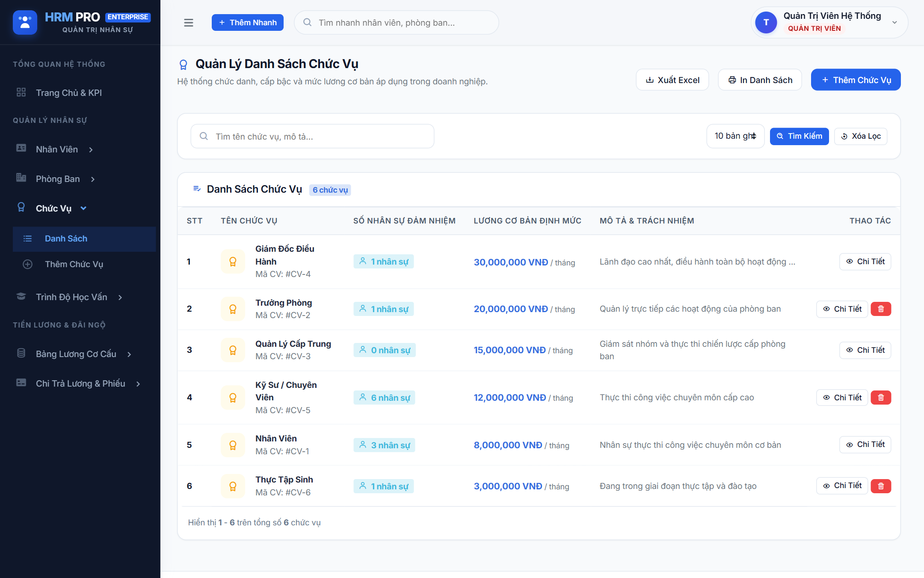Click the position name search field
924x578 pixels.
coord(312,137)
